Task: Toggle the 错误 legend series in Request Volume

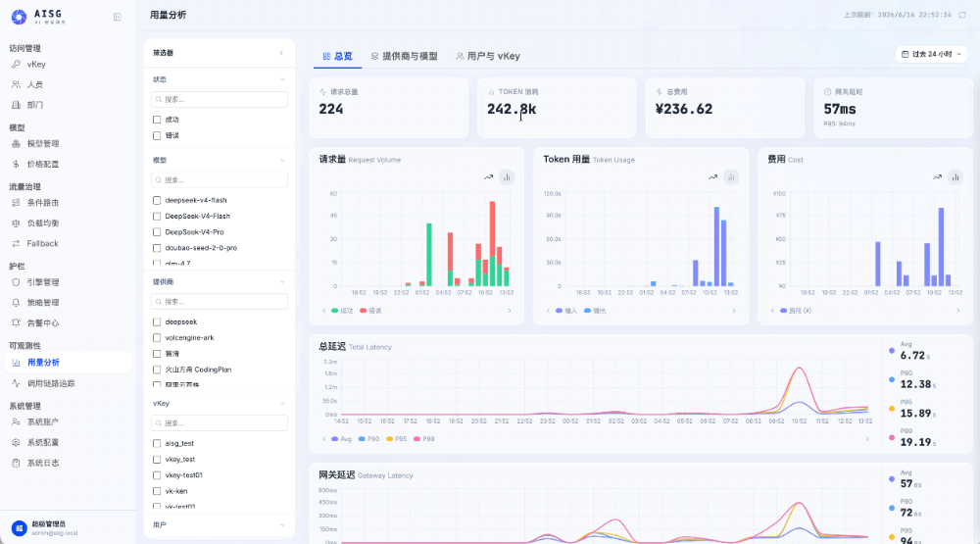Action: (x=370, y=310)
